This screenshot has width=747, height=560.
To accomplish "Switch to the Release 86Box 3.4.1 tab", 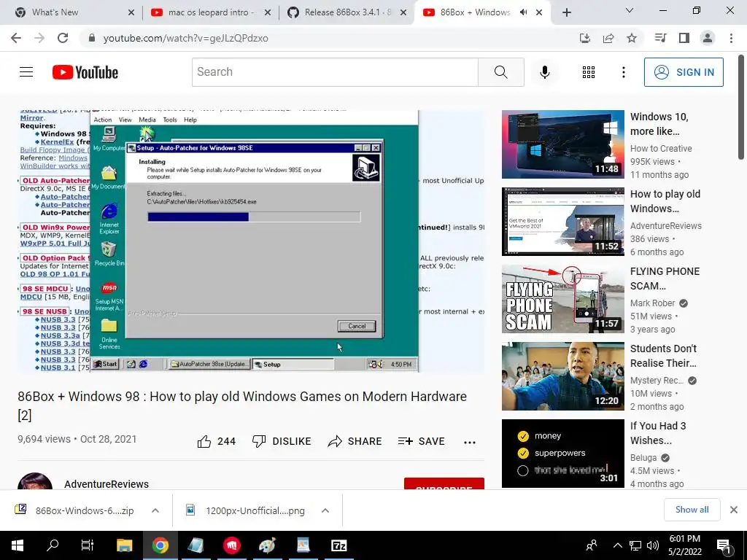I will click(x=348, y=12).
